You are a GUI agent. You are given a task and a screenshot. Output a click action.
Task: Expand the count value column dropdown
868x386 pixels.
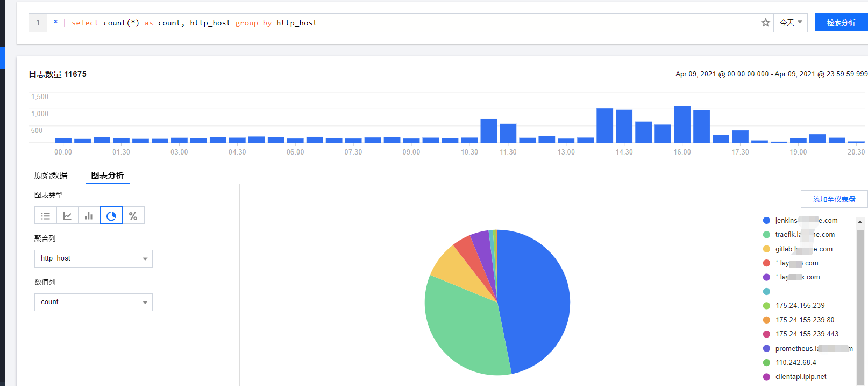(94, 302)
